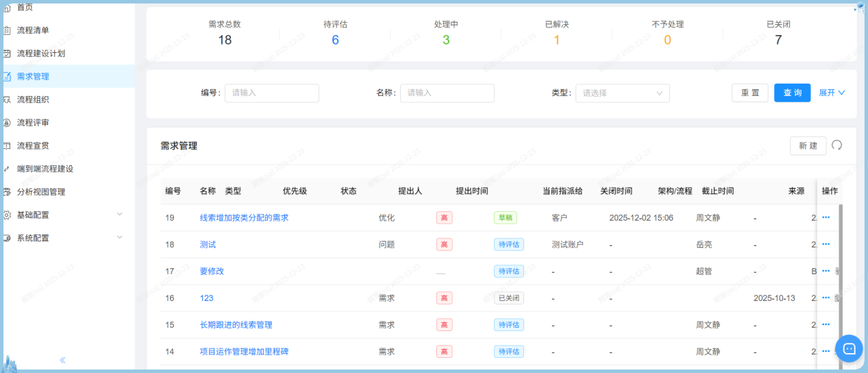
Task: Click the 待评估 count 6
Action: [x=335, y=40]
